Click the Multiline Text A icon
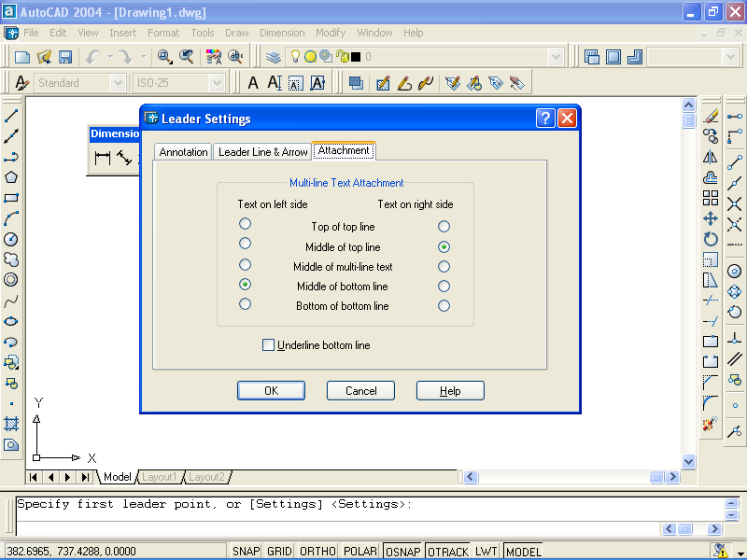Image resolution: width=747 pixels, height=560 pixels. [253, 83]
